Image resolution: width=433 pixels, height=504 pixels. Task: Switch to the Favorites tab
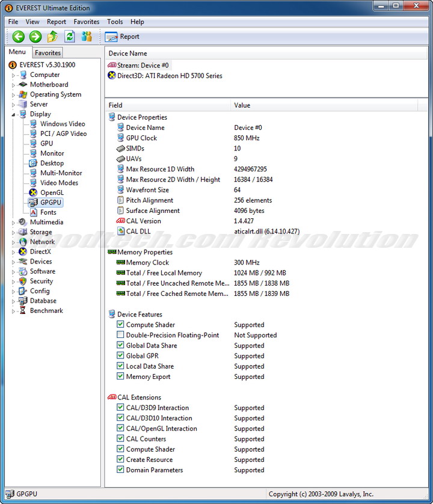[48, 53]
